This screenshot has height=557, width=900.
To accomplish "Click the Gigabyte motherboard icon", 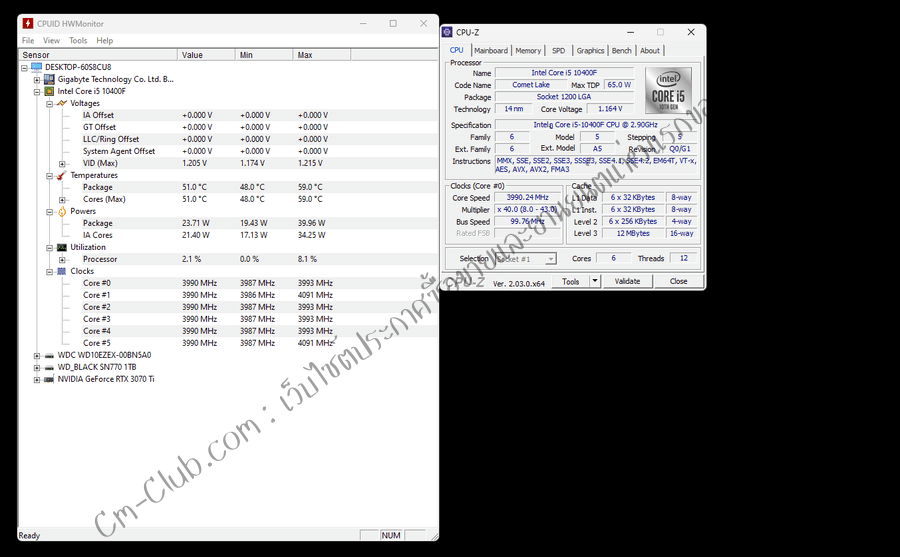I will point(49,79).
